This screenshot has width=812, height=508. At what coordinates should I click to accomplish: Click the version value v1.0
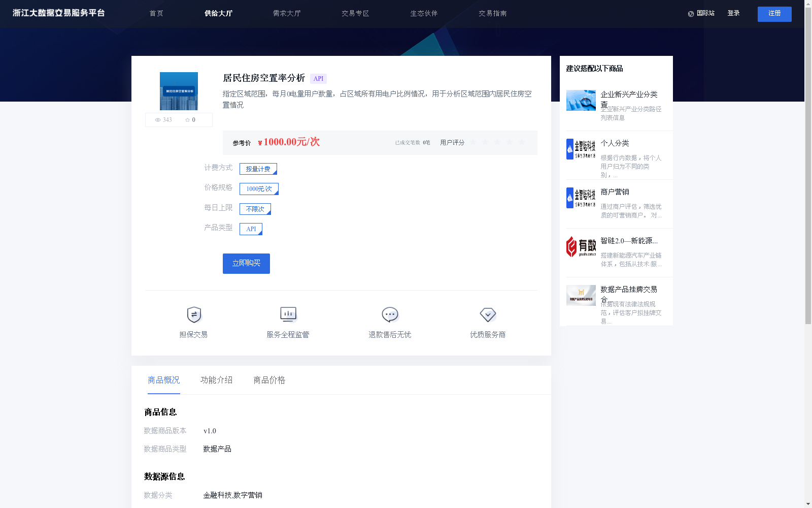[x=210, y=431]
